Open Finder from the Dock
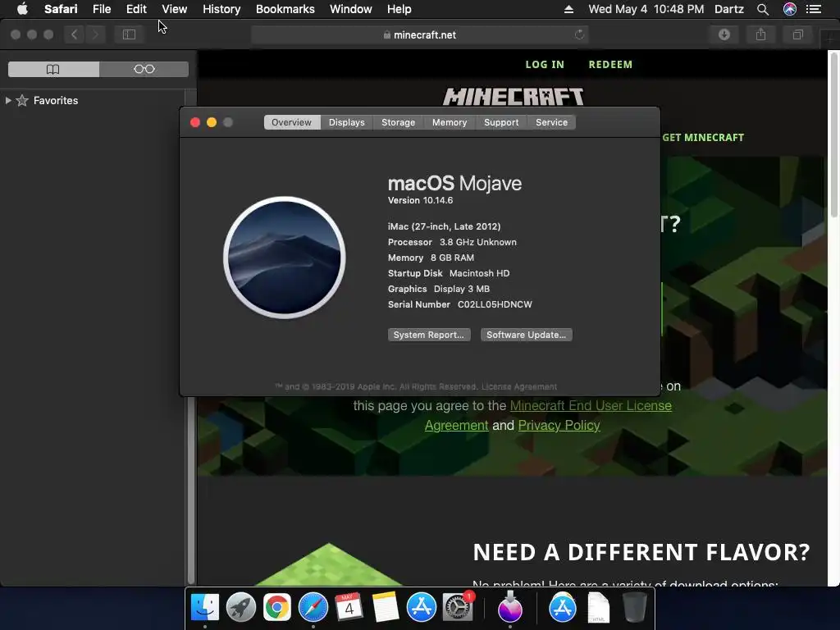 pyautogui.click(x=204, y=608)
